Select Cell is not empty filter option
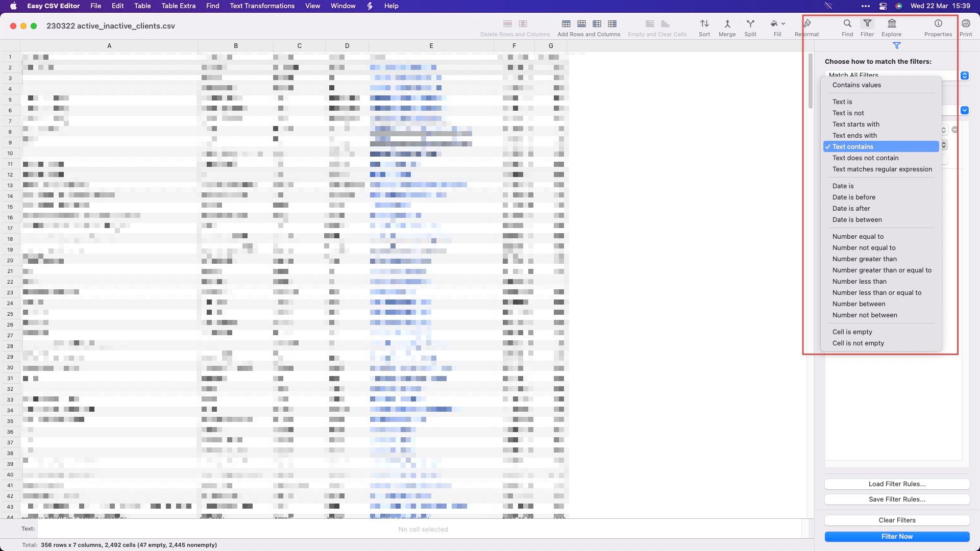Image resolution: width=980 pixels, height=551 pixels. [x=858, y=343]
